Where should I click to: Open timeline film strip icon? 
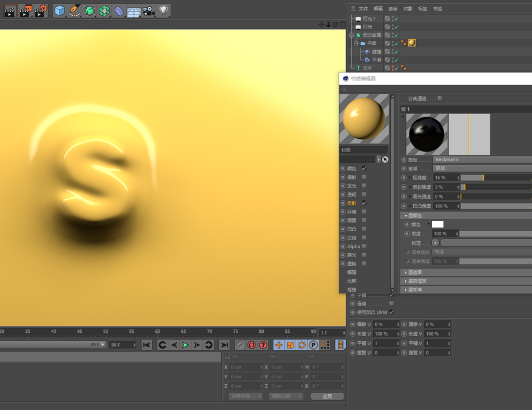click(x=340, y=345)
